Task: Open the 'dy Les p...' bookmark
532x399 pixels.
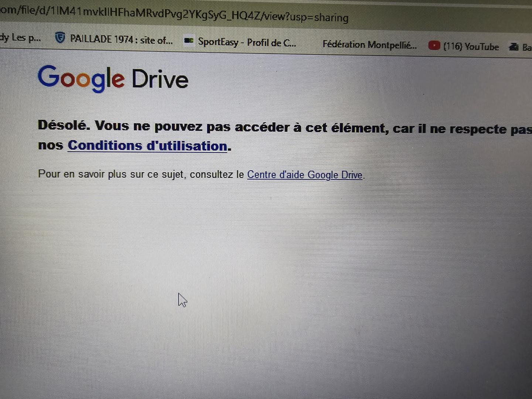Action: [x=20, y=37]
